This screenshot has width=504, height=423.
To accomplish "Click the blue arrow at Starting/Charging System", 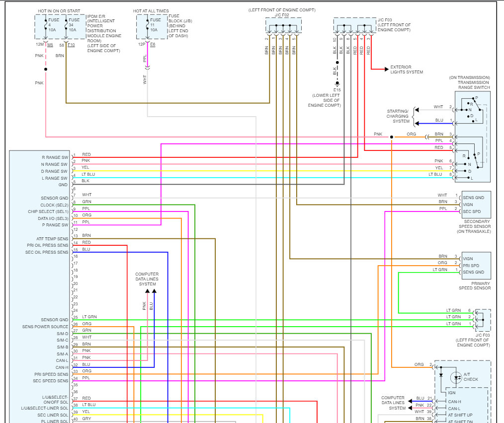I will [x=417, y=123].
